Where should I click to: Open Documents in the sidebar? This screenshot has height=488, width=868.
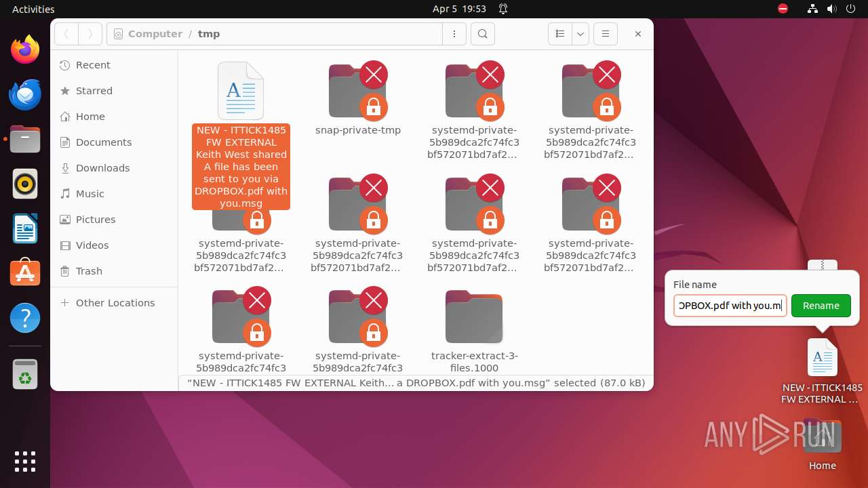(x=114, y=142)
